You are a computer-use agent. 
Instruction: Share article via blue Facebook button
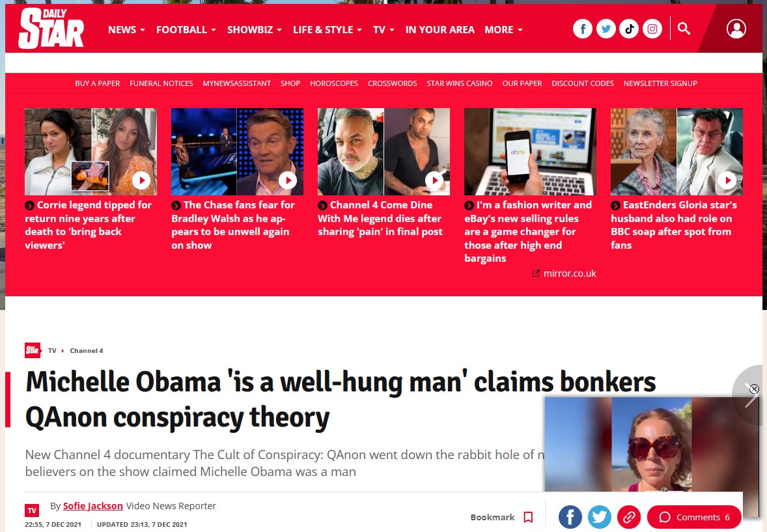click(x=570, y=517)
